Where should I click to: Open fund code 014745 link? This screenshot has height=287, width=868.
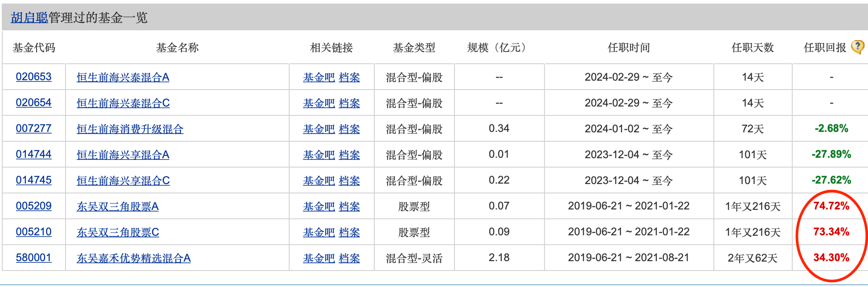pyautogui.click(x=33, y=180)
